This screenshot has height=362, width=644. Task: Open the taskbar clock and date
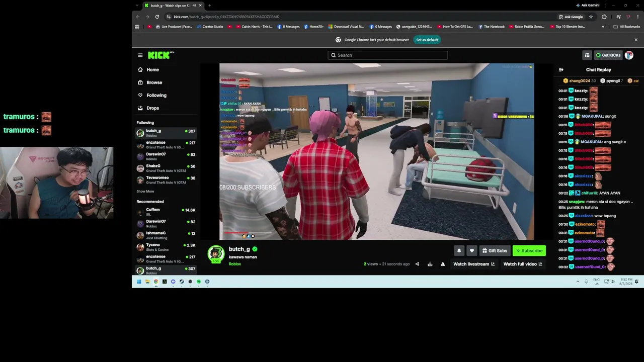click(x=626, y=282)
